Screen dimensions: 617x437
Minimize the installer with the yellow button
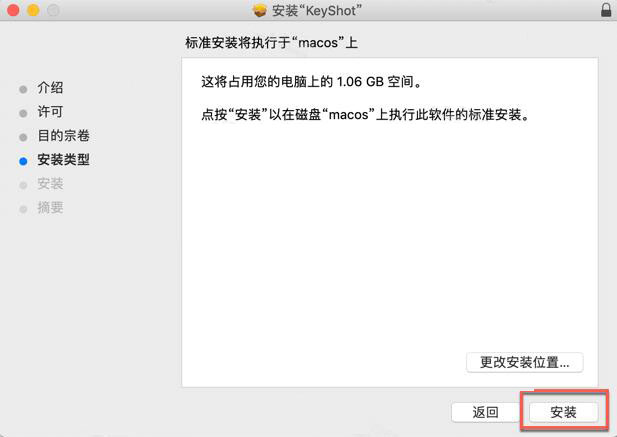[33, 10]
